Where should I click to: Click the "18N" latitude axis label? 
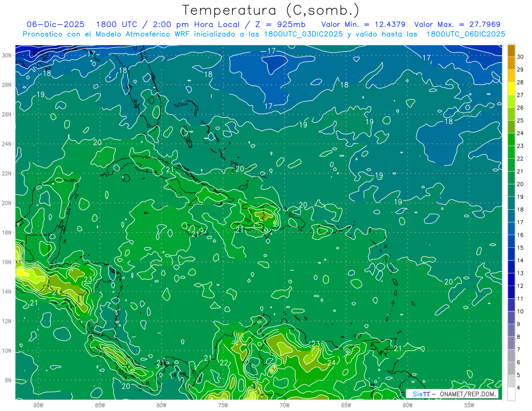pos(7,233)
